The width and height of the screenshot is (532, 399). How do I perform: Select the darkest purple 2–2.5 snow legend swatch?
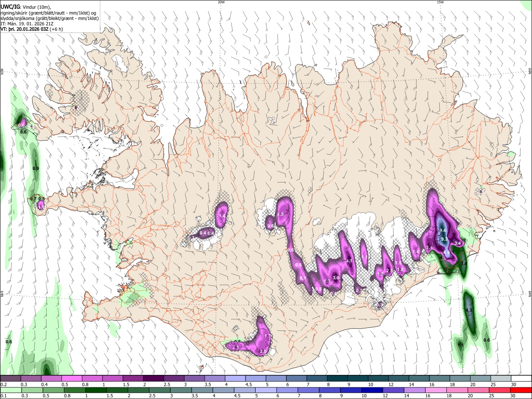pyautogui.click(x=153, y=379)
